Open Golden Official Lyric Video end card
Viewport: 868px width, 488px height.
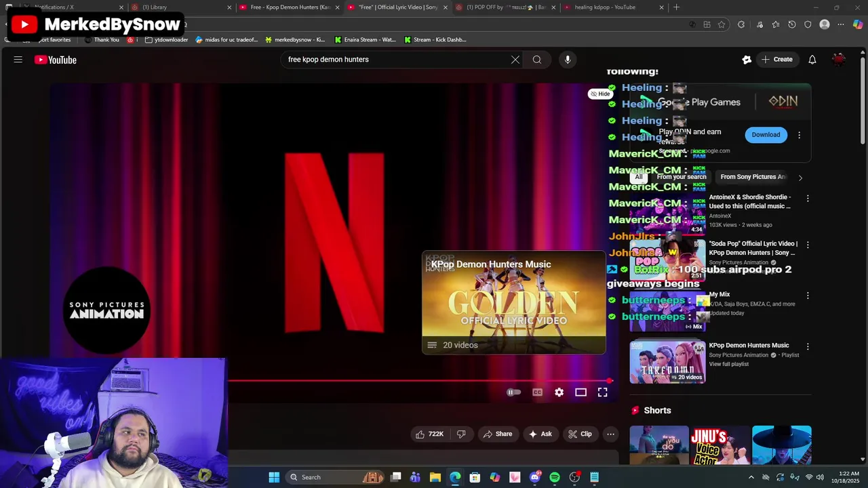click(x=514, y=302)
